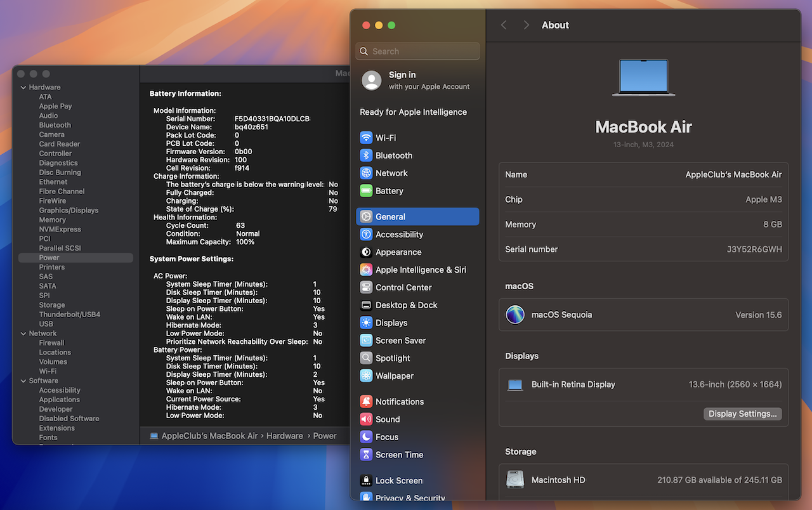812x510 pixels.
Task: Collapse the Hardware section in System Information
Action: [23, 88]
